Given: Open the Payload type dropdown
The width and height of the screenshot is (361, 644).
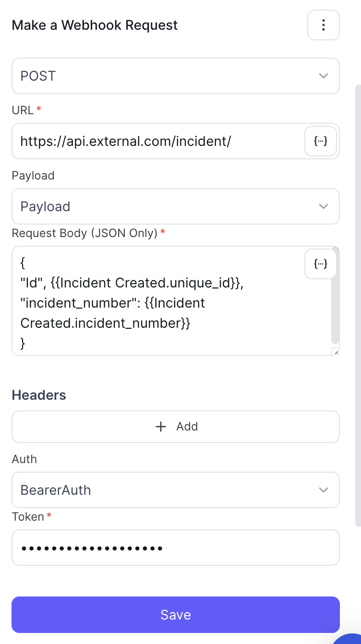Looking at the screenshot, I should coord(176,206).
